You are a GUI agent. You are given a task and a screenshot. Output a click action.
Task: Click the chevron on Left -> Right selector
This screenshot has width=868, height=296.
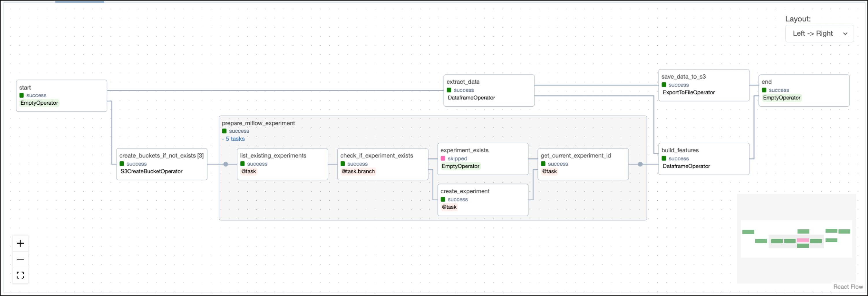tap(845, 34)
